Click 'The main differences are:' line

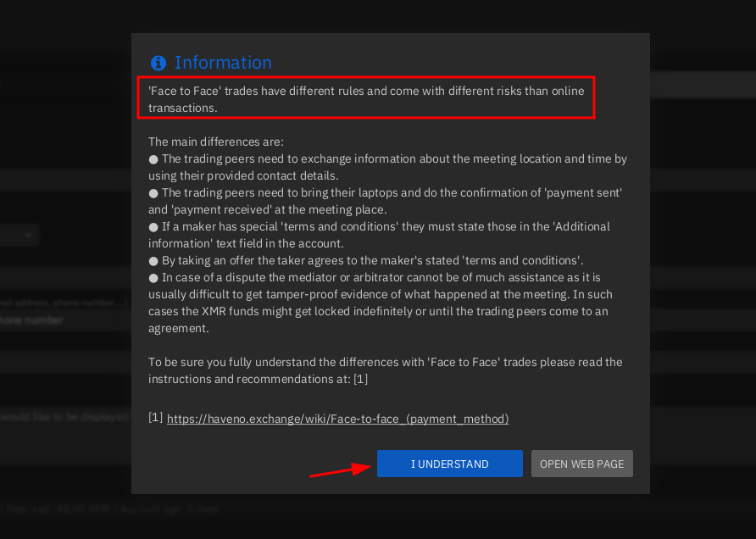coord(215,142)
